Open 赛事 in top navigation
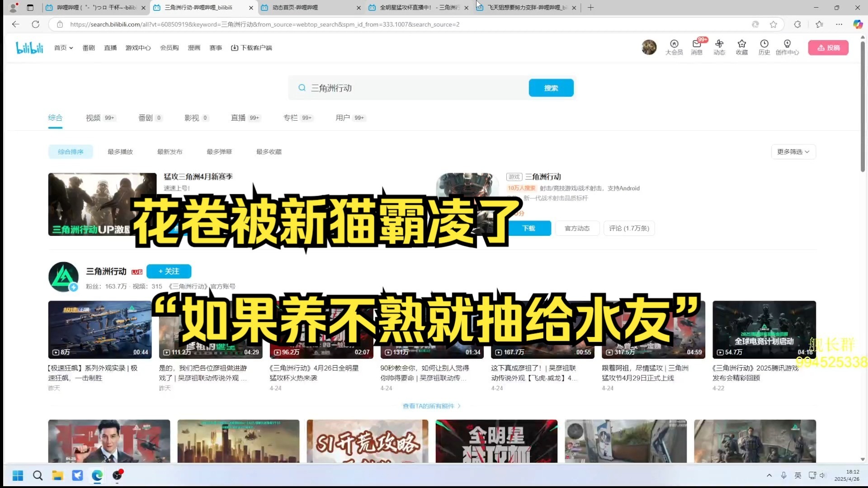Screen dimensions: 868x488 (x=216, y=48)
